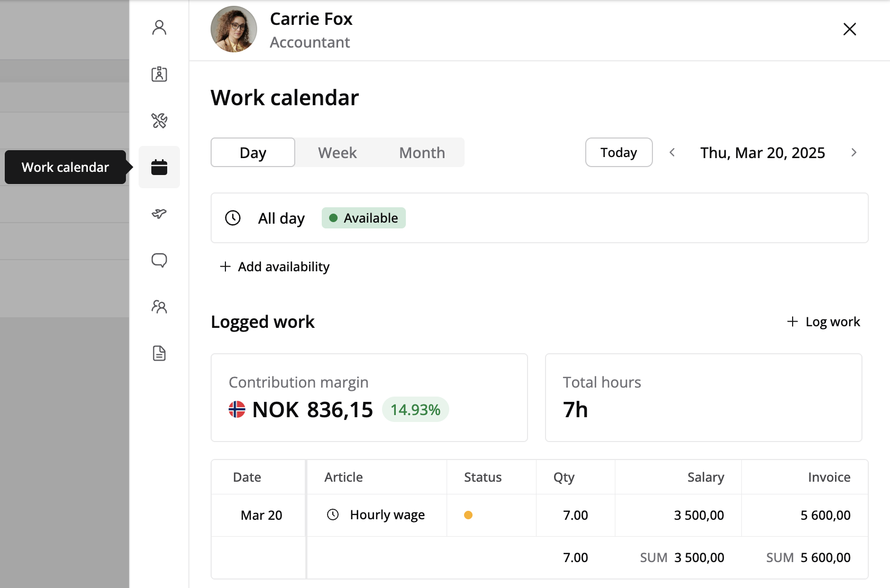Select the Work calendar sidebar icon
The image size is (890, 588).
tap(159, 167)
